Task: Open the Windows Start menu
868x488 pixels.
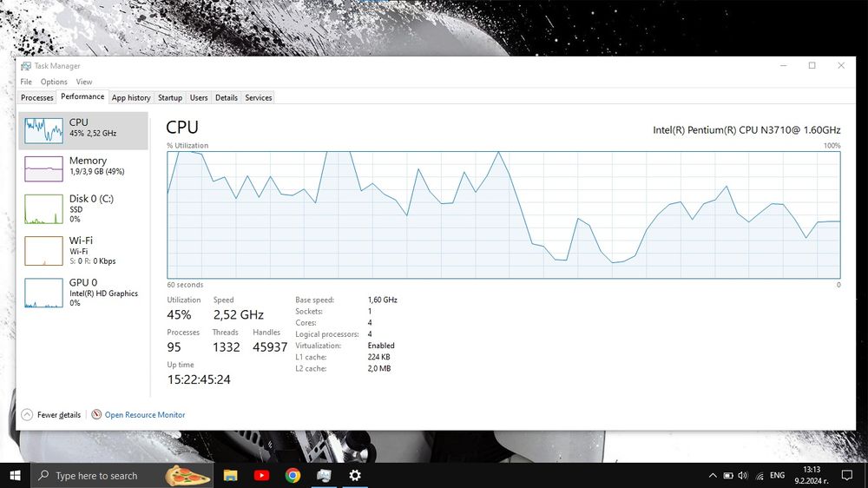Action: coord(15,475)
